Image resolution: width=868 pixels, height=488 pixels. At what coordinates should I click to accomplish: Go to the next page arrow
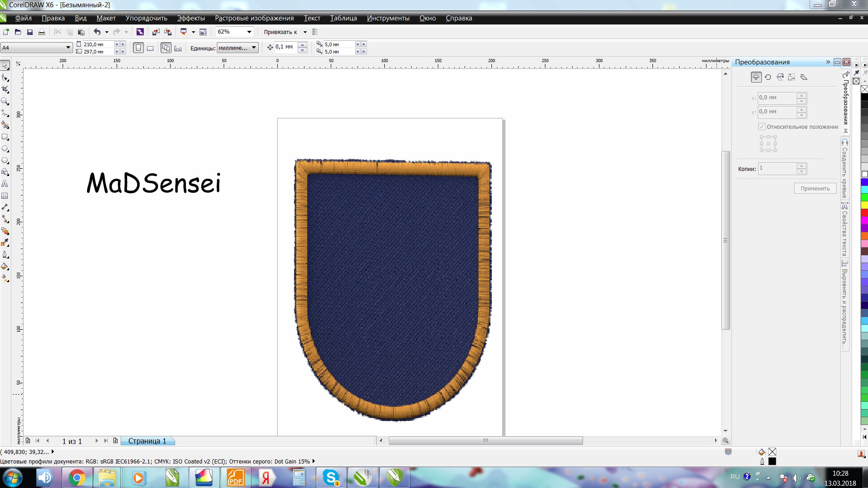tap(97, 441)
